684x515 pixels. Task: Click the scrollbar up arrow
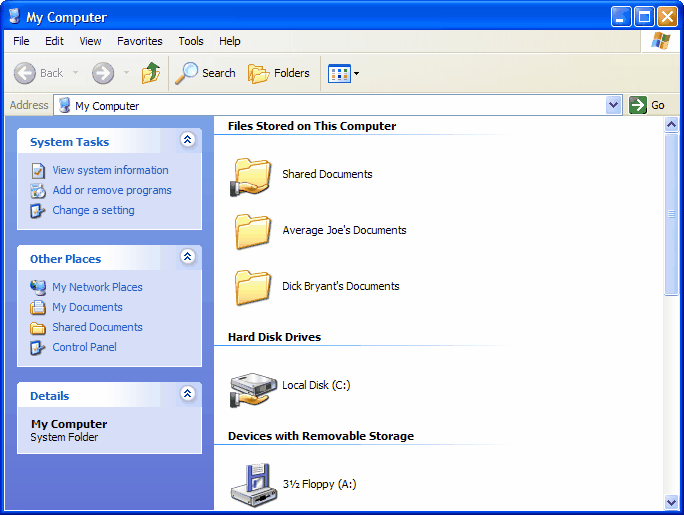[671, 125]
